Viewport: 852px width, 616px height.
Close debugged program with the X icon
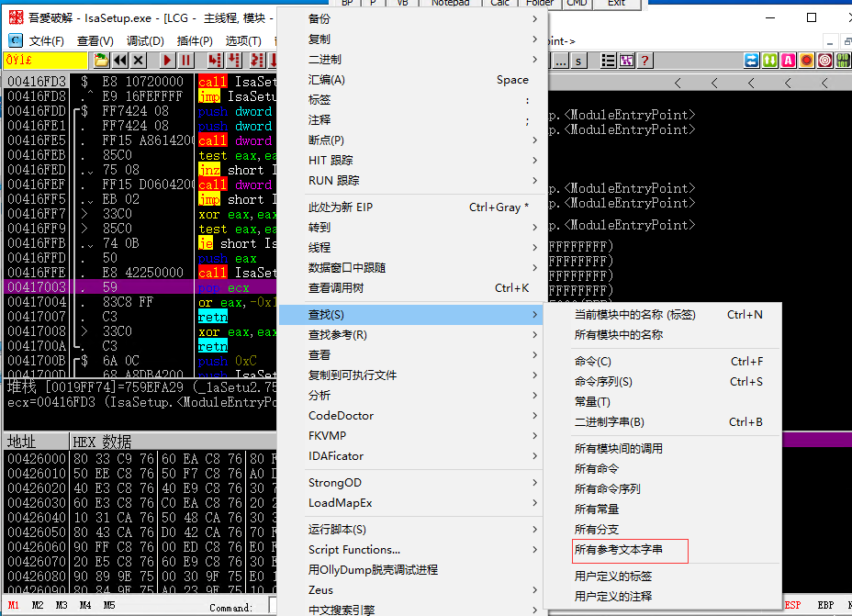point(138,61)
